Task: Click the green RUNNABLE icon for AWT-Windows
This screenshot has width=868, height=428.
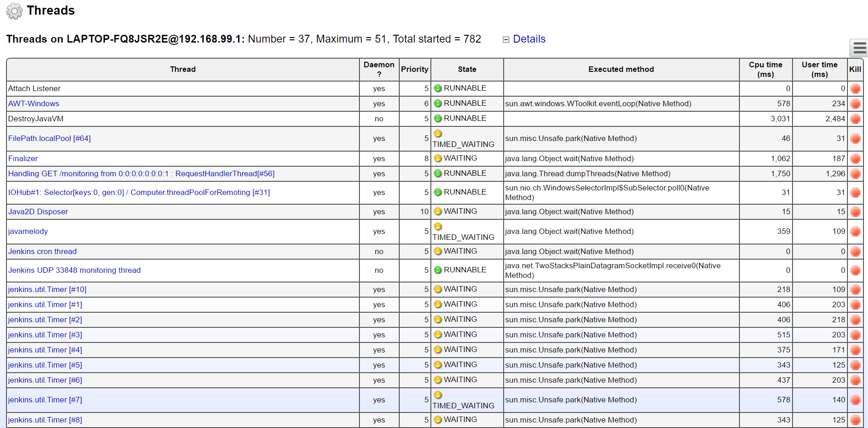Action: 438,103
